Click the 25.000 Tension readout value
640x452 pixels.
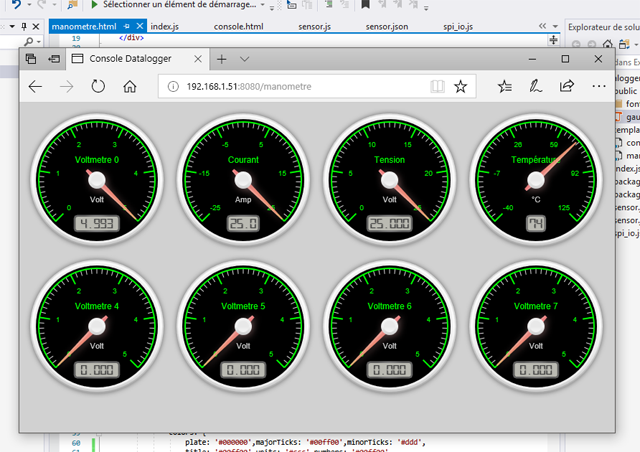pyautogui.click(x=389, y=223)
